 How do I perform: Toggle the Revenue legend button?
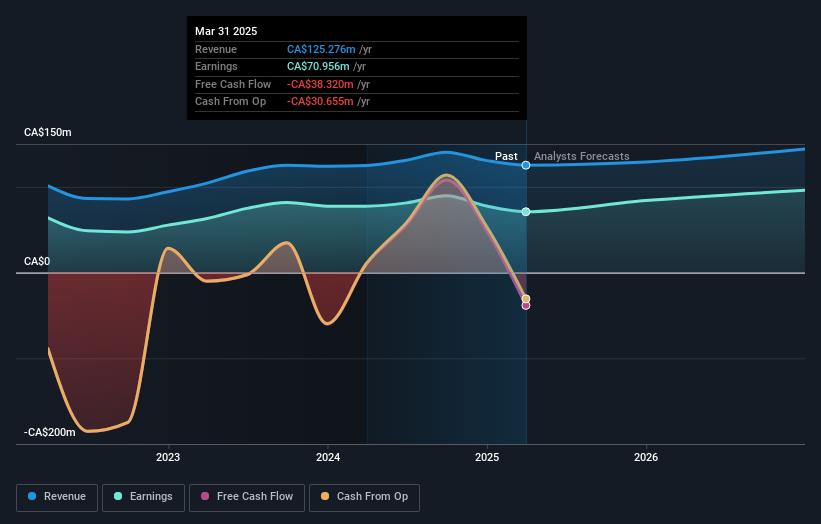click(x=57, y=497)
